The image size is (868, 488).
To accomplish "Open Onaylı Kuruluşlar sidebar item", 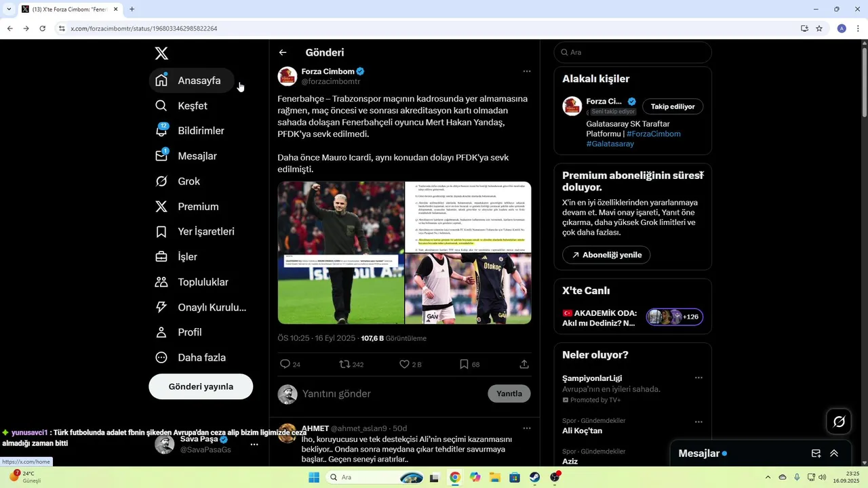I will [x=201, y=307].
